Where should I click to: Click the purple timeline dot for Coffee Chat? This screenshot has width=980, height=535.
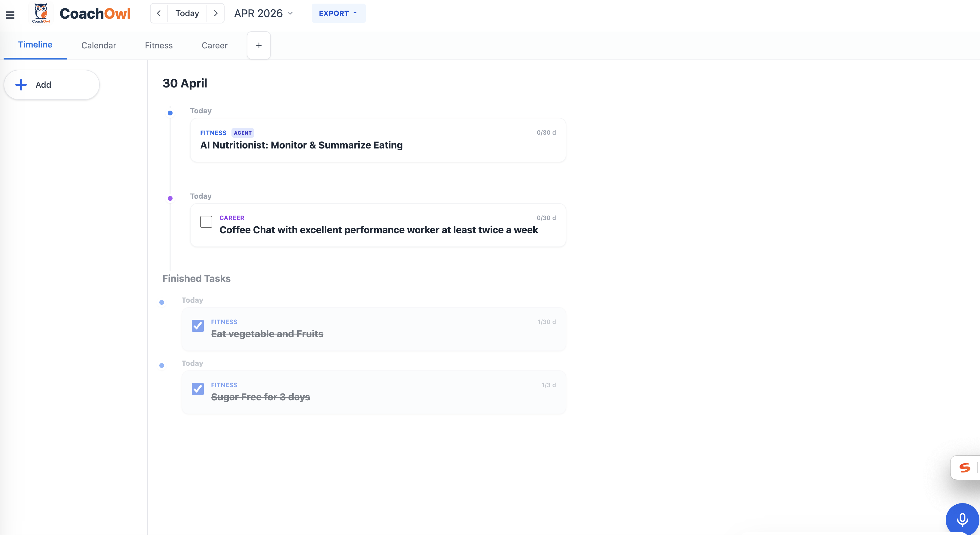coord(170,198)
